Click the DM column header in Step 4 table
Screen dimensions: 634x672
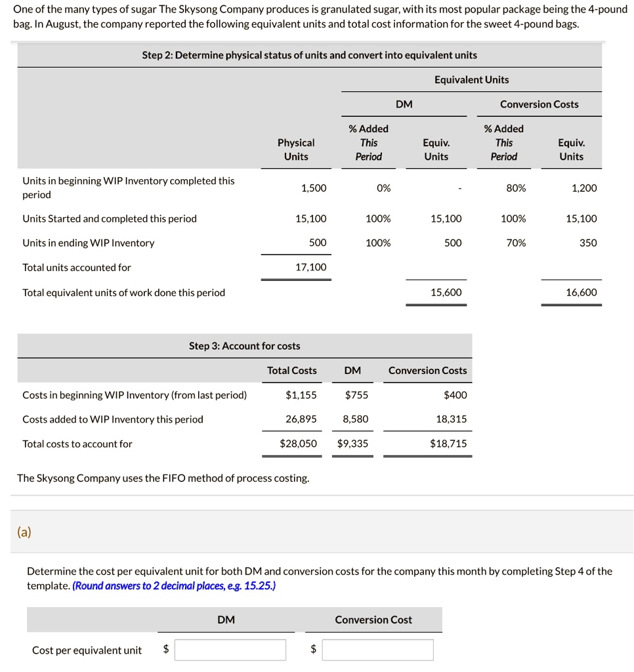[x=225, y=619]
